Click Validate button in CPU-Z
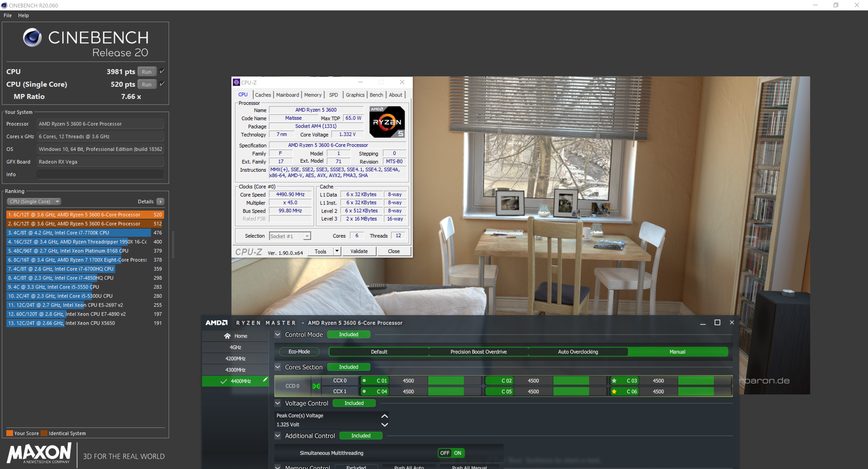Screen dimensions: 868x469 pos(359,251)
